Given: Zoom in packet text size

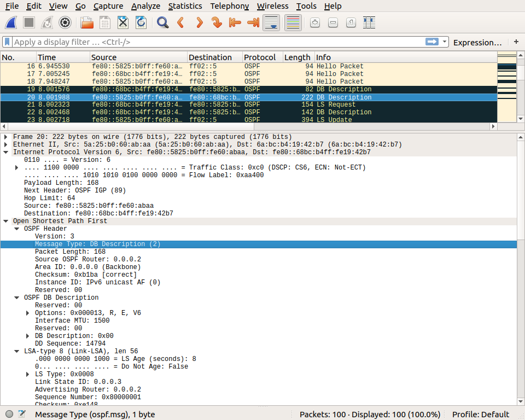Looking at the screenshot, I should pyautogui.click(x=315, y=23).
